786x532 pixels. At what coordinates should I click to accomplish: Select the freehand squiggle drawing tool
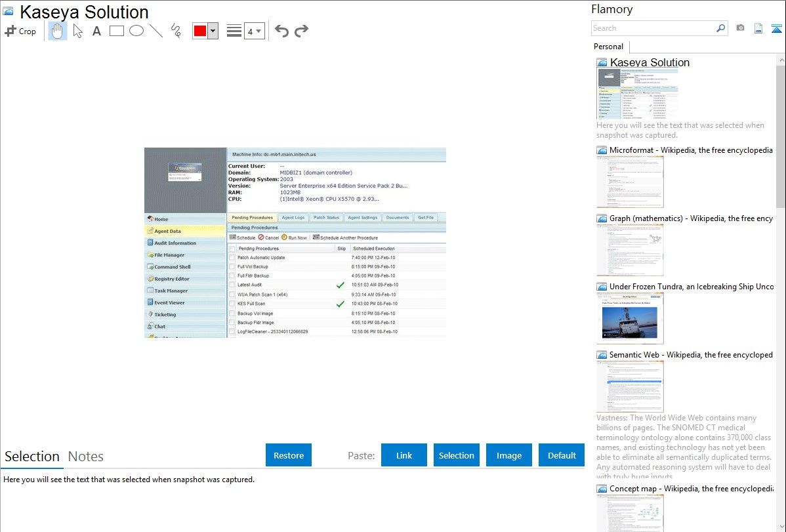pyautogui.click(x=176, y=31)
